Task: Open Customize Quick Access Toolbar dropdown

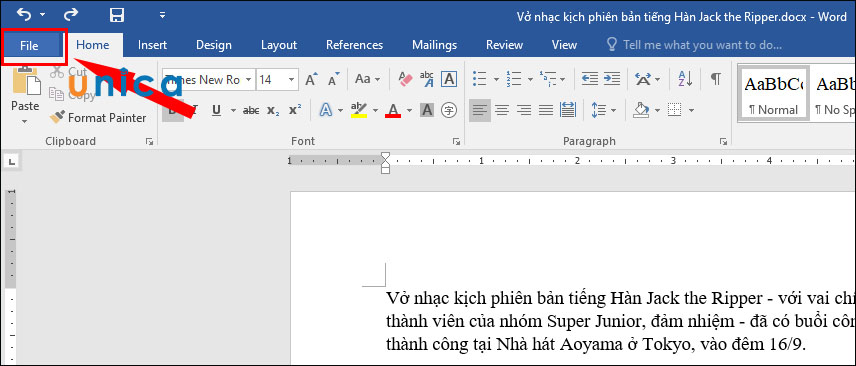Action: [x=162, y=15]
